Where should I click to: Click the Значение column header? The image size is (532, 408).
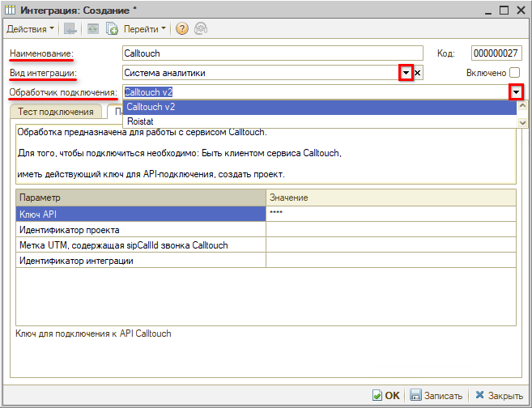pyautogui.click(x=391, y=198)
